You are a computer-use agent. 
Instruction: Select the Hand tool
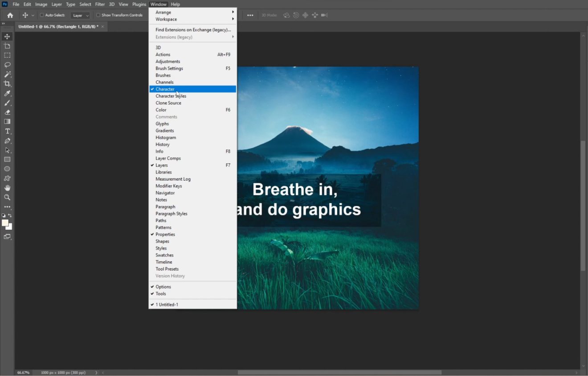(7, 187)
